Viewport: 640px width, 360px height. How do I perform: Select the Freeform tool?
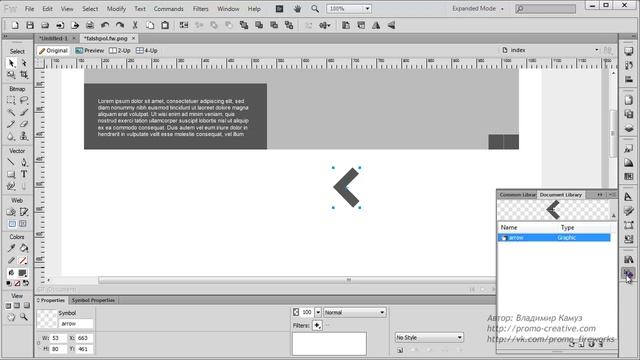11,186
